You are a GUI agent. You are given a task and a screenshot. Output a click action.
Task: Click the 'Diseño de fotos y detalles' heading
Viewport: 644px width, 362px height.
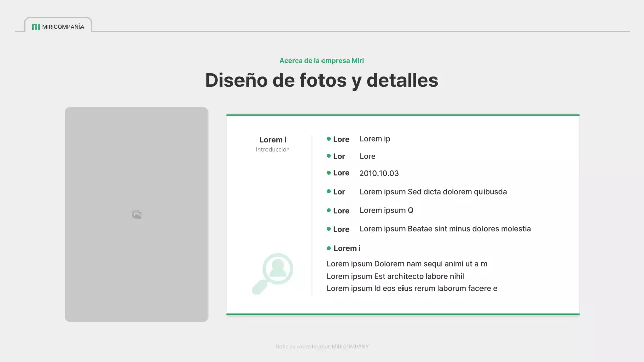tap(322, 80)
